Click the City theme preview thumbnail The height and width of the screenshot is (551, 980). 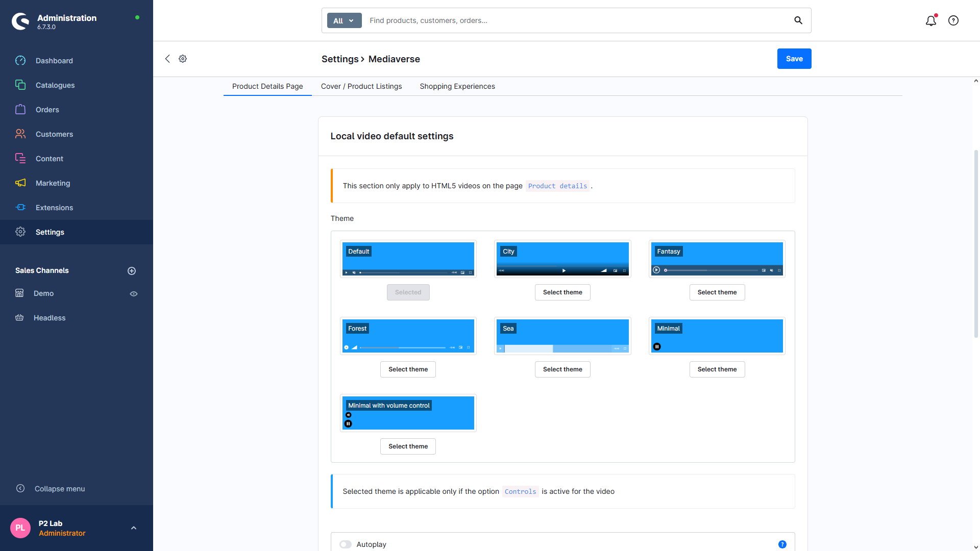(x=562, y=259)
